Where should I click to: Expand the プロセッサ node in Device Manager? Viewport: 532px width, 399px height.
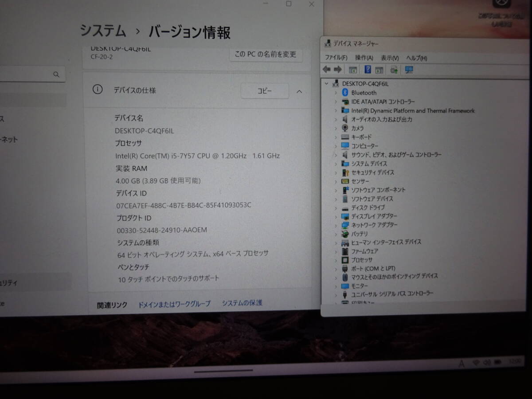click(336, 260)
